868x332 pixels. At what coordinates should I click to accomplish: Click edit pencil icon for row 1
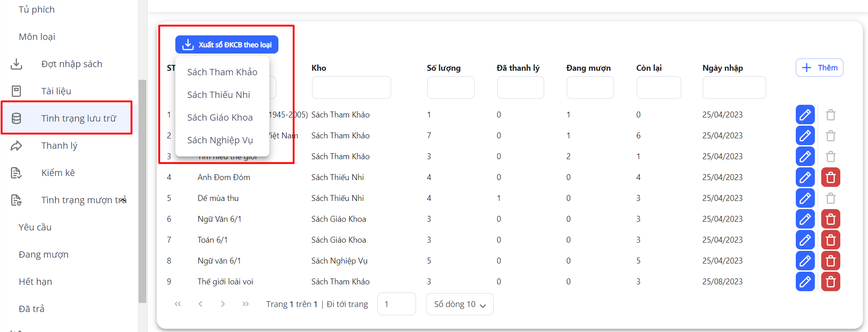click(805, 115)
